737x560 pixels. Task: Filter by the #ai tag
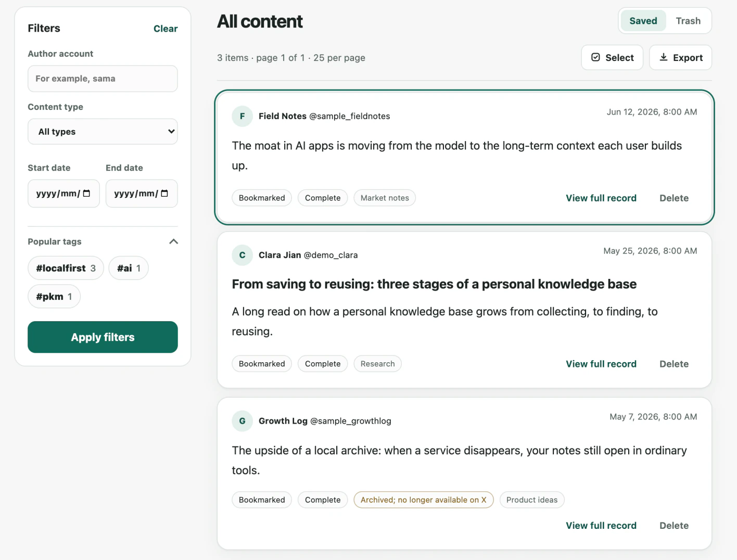coord(129,269)
